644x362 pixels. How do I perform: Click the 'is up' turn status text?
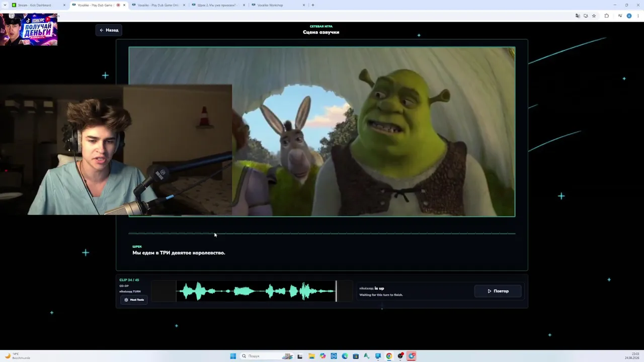[379, 289]
